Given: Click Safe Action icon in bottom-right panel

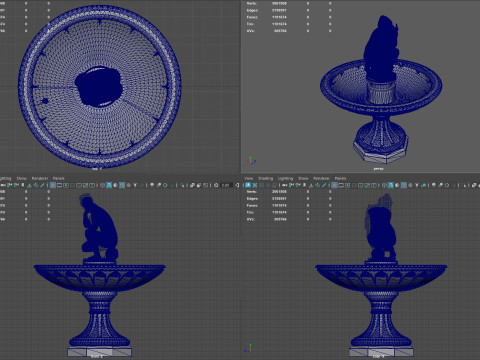Looking at the screenshot, I should pyautogui.click(x=367, y=185).
